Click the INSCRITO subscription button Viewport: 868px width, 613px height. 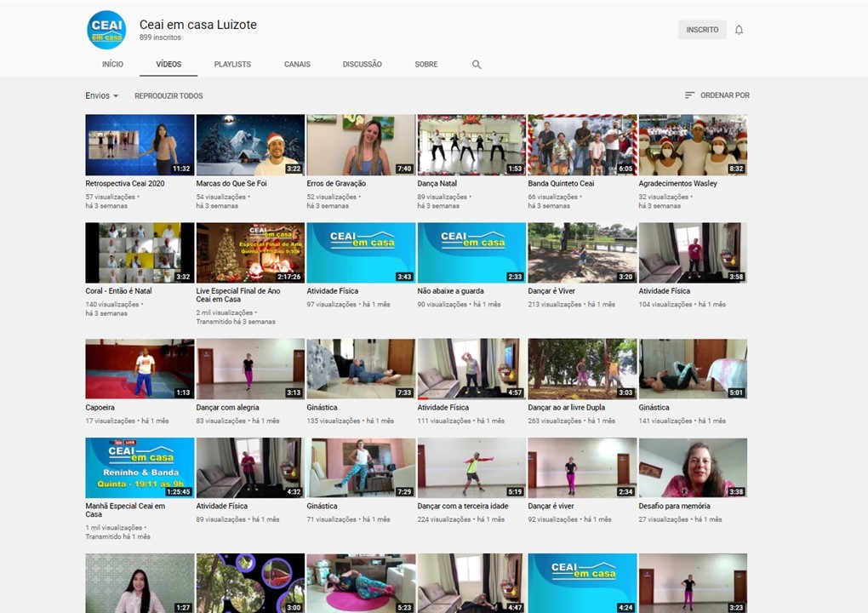tap(702, 30)
